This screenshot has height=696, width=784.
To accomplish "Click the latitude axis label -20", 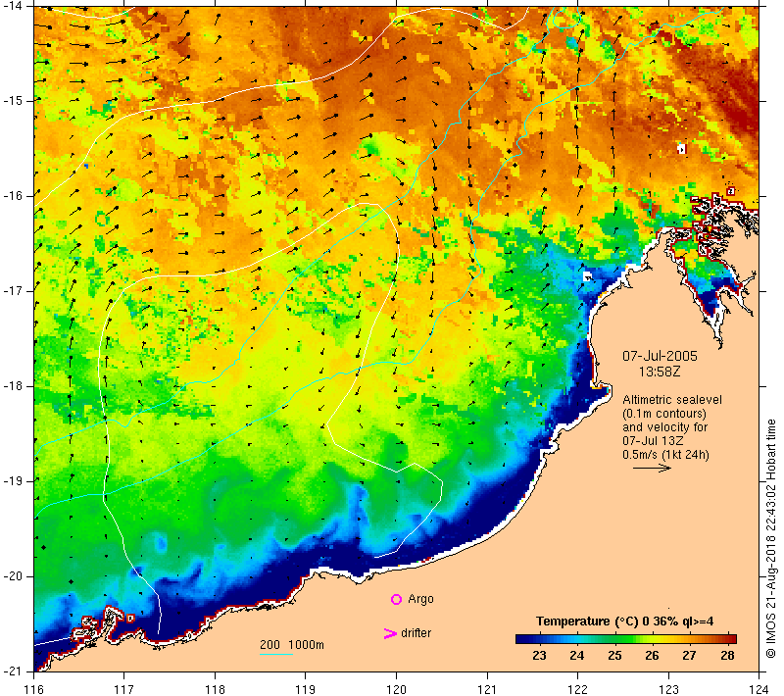I will [x=12, y=576].
